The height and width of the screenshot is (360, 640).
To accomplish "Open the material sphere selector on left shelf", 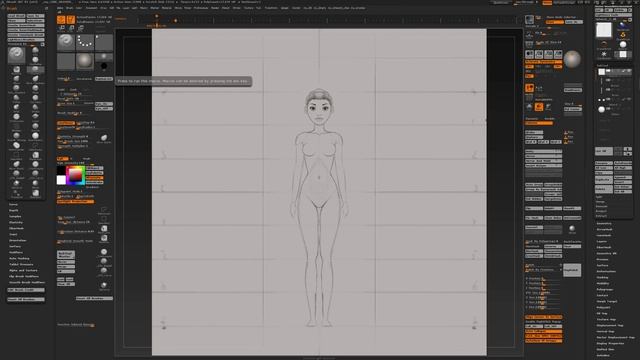I will pos(85,62).
